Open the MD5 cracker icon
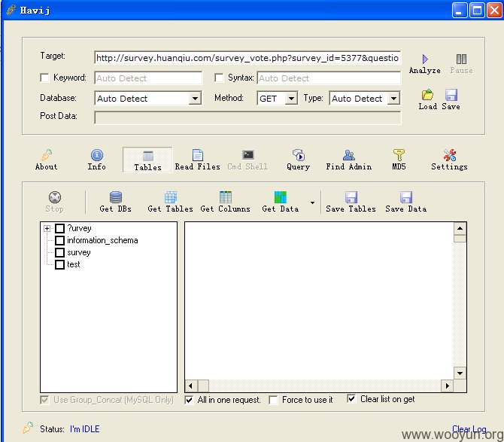Screen dimensions: 504x442 pos(399,154)
